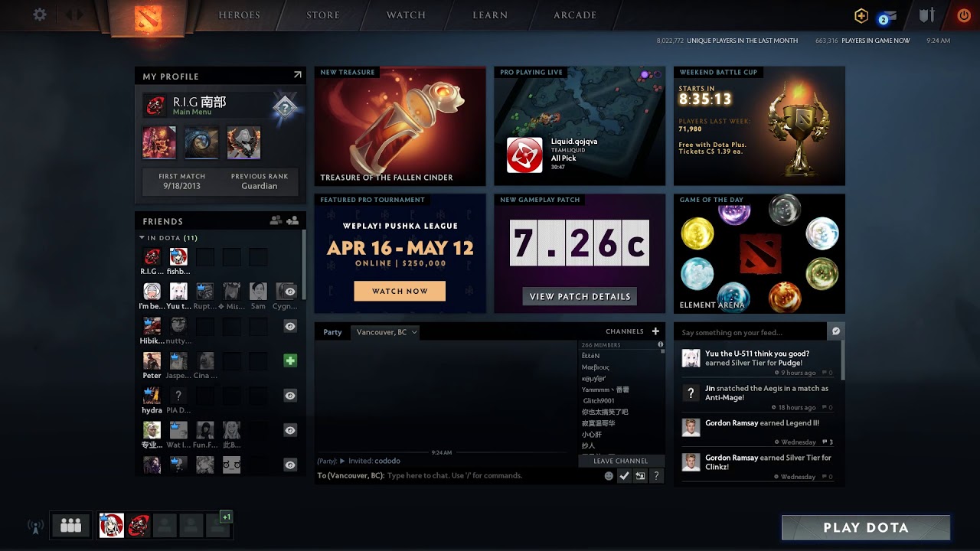Invite Peter's party with green plus
The image size is (980, 551).
(290, 360)
